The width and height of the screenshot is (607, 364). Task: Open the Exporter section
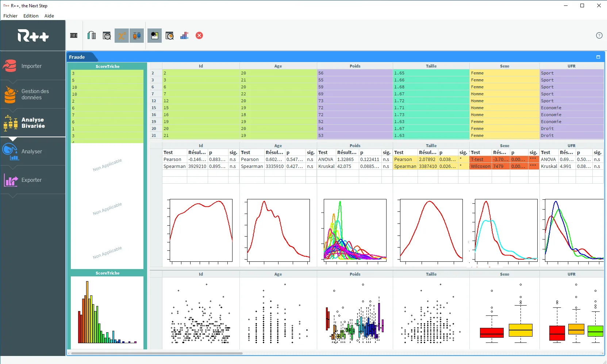33,180
